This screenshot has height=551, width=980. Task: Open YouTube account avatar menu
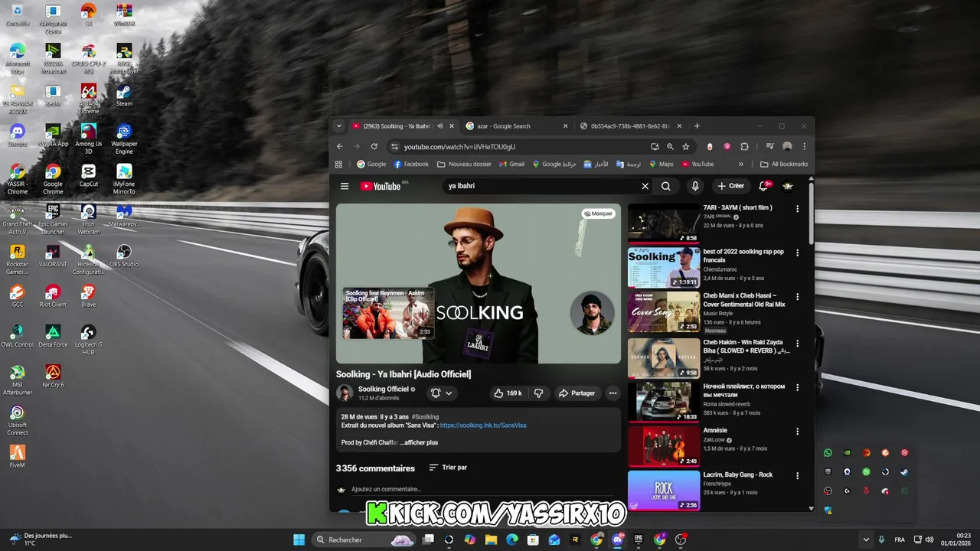(x=788, y=186)
